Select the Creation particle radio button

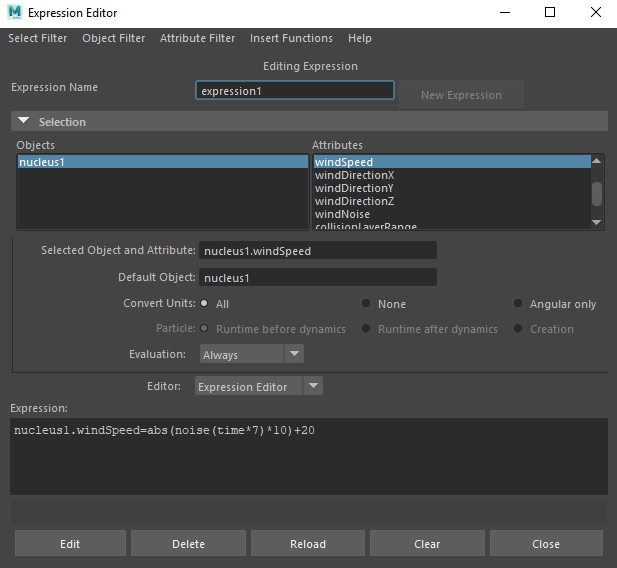click(x=518, y=328)
